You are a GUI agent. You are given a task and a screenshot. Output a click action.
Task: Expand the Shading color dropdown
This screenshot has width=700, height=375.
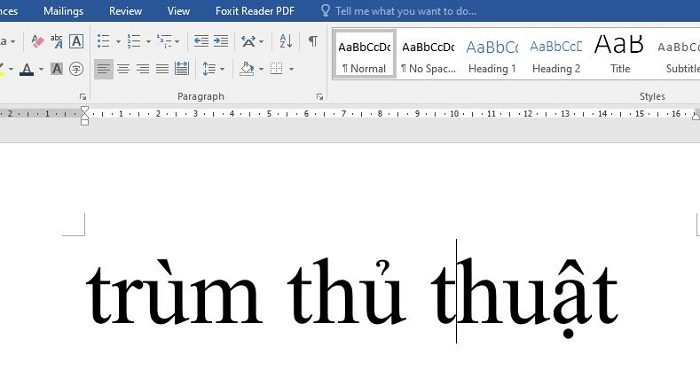click(261, 69)
